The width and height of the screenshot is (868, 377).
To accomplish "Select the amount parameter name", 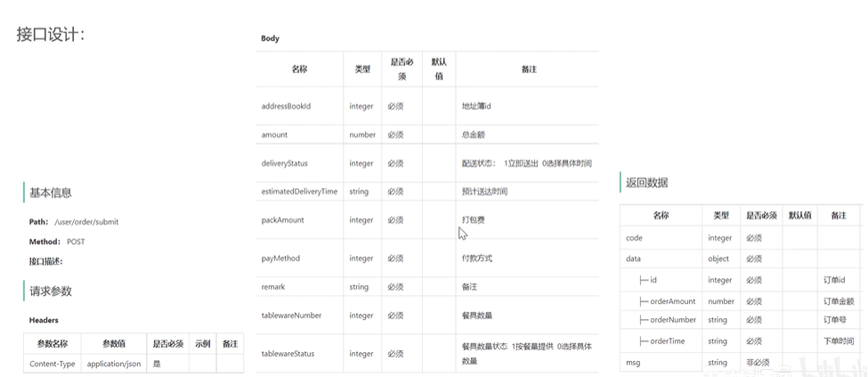I will [274, 135].
